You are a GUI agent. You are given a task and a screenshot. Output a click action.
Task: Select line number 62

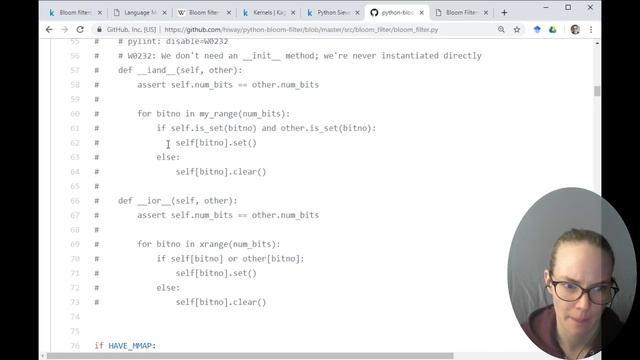[75, 143]
